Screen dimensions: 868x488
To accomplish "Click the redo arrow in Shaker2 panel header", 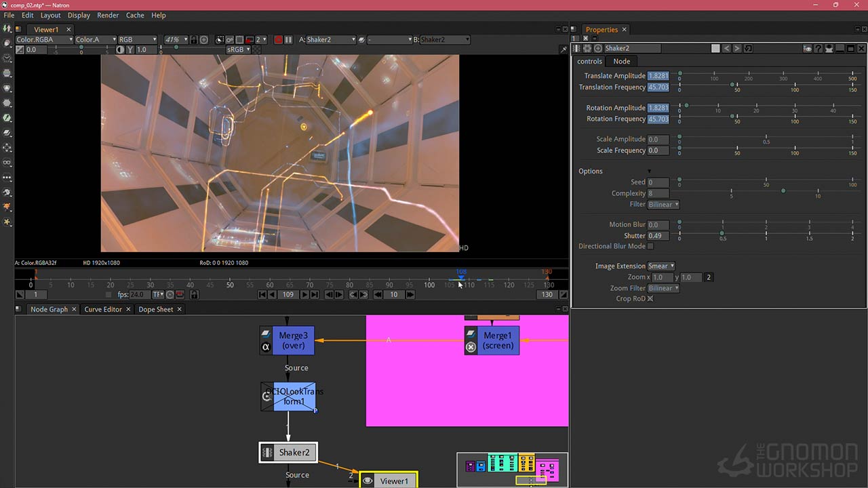I will (x=737, y=49).
